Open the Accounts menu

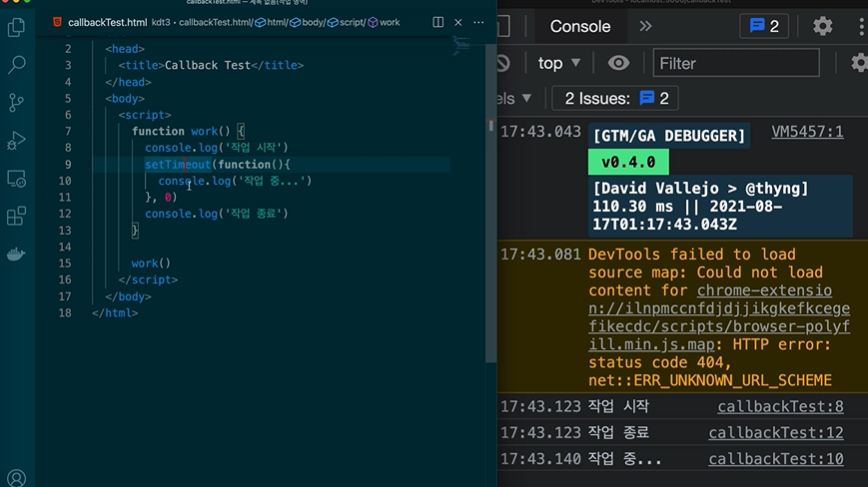[17, 478]
